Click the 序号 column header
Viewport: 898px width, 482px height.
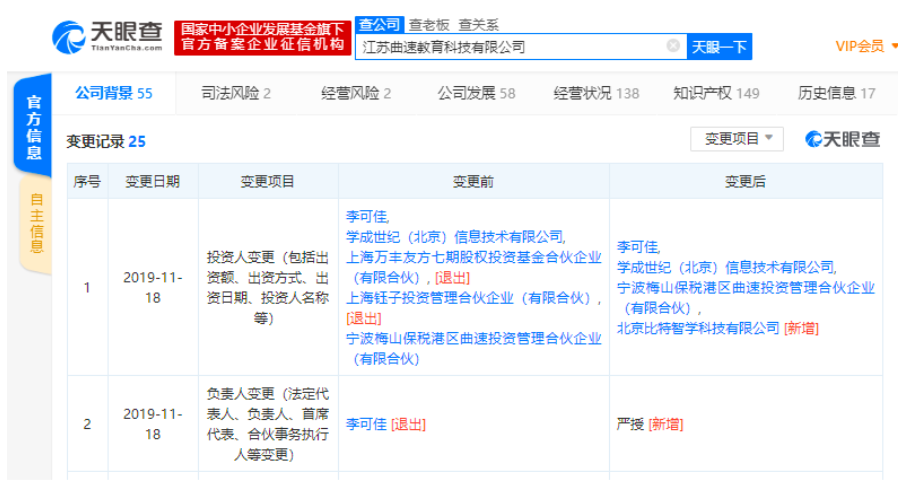[87, 181]
